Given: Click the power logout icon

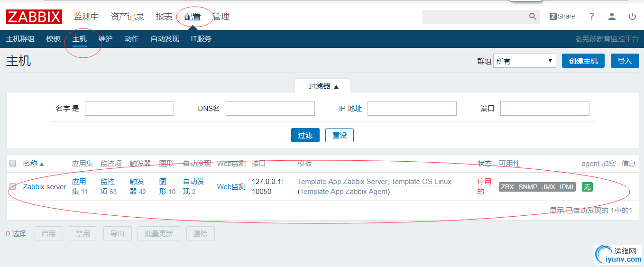Looking at the screenshot, I should pos(632,17).
